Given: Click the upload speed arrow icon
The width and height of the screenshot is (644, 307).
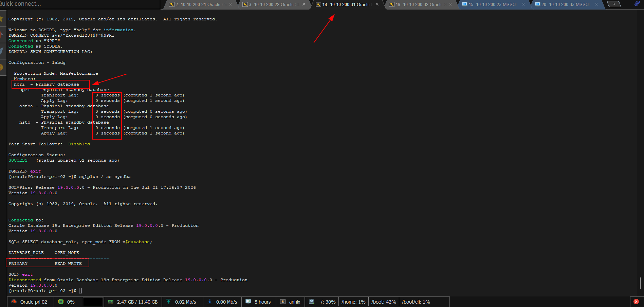Looking at the screenshot, I should point(169,302).
